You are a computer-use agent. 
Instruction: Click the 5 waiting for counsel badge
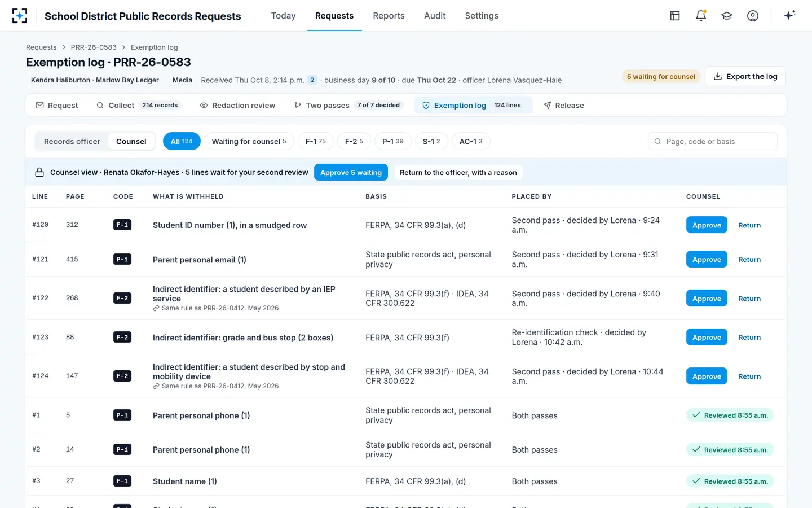(x=661, y=77)
